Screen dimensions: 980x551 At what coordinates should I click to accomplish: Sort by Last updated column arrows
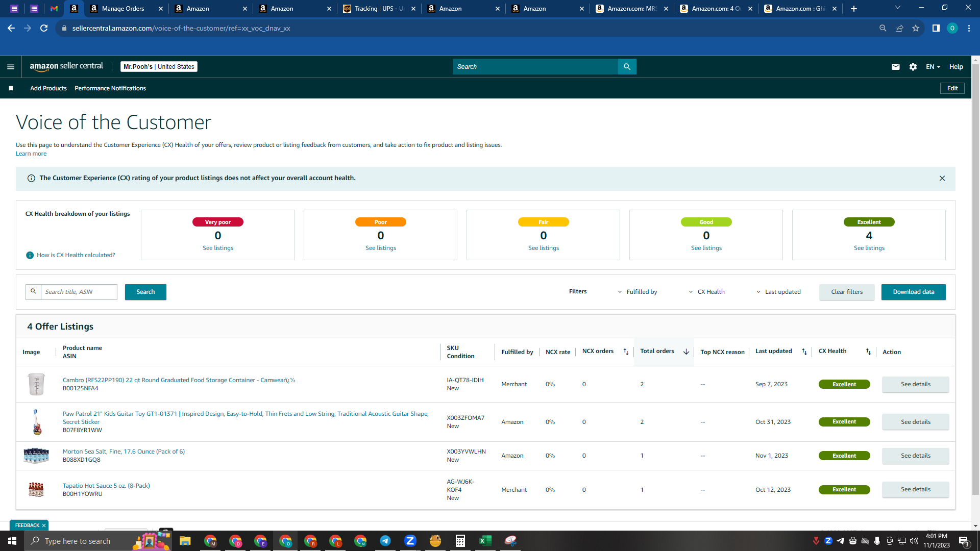coord(804,352)
